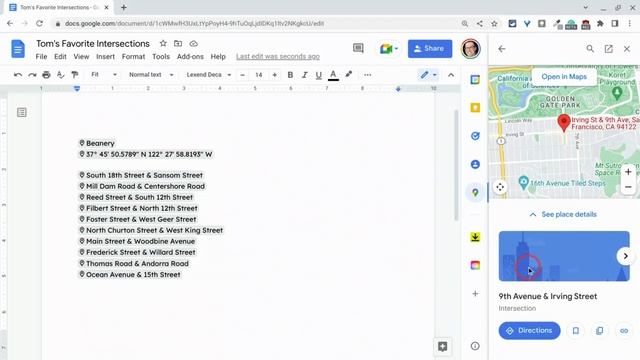Open the zoom Fit dropdown
The height and width of the screenshot is (360, 640).
pyautogui.click(x=104, y=75)
